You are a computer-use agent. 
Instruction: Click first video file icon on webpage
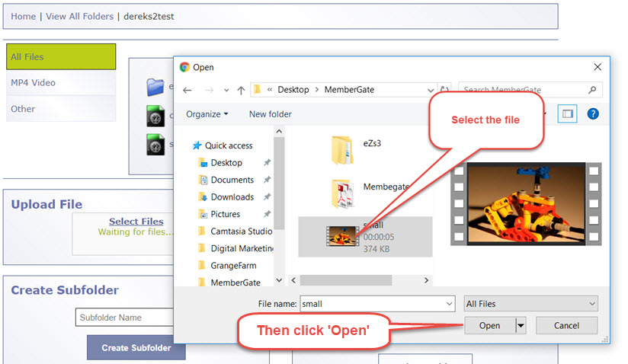(155, 116)
